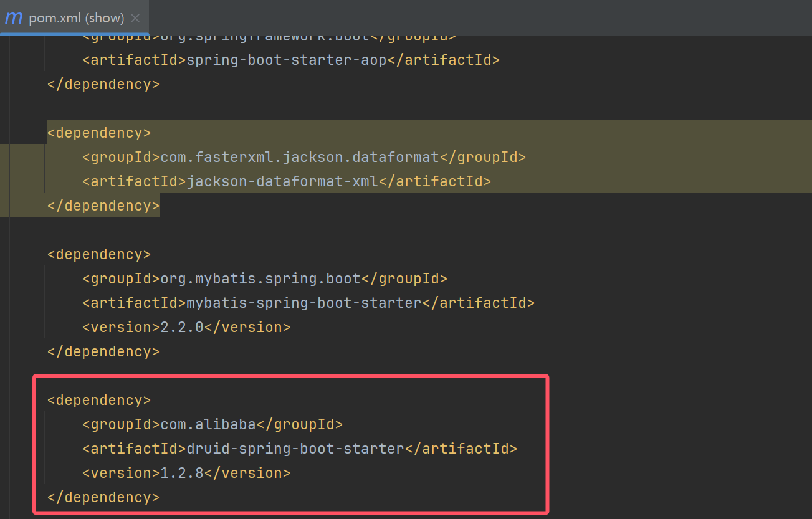The width and height of the screenshot is (812, 519).
Task: Click the closing dependency tag below 1.2.8 version
Action: pyautogui.click(x=103, y=497)
